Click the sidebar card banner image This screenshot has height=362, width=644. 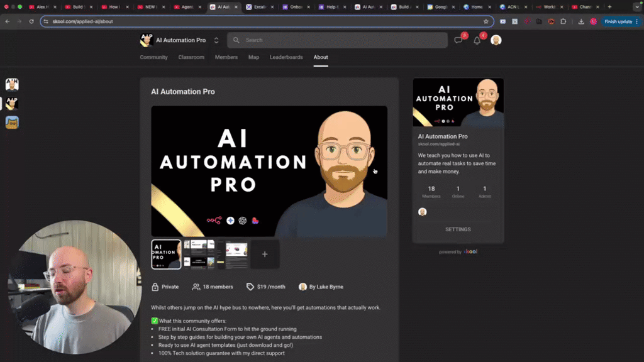458,102
